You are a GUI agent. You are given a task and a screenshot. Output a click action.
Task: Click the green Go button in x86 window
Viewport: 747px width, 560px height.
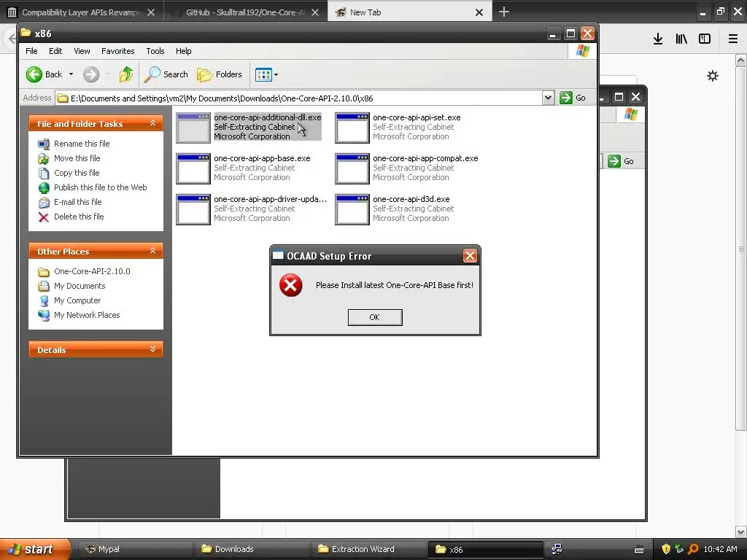(573, 98)
